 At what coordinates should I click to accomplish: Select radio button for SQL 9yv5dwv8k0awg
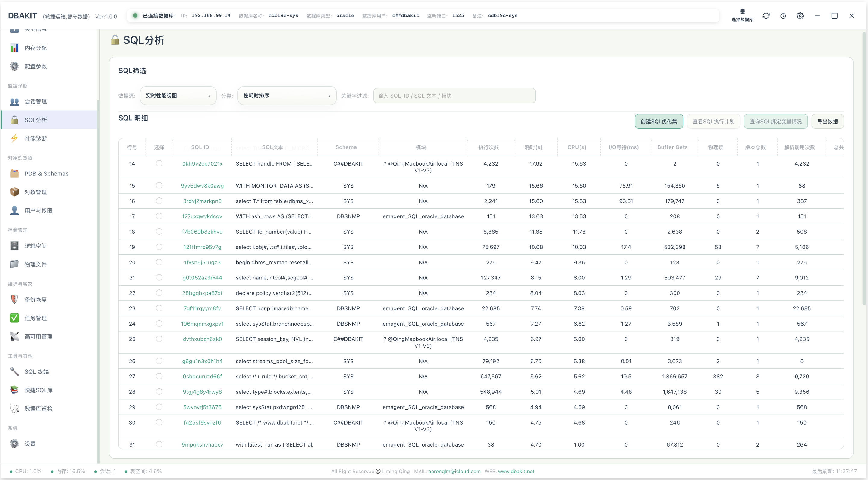[159, 185]
